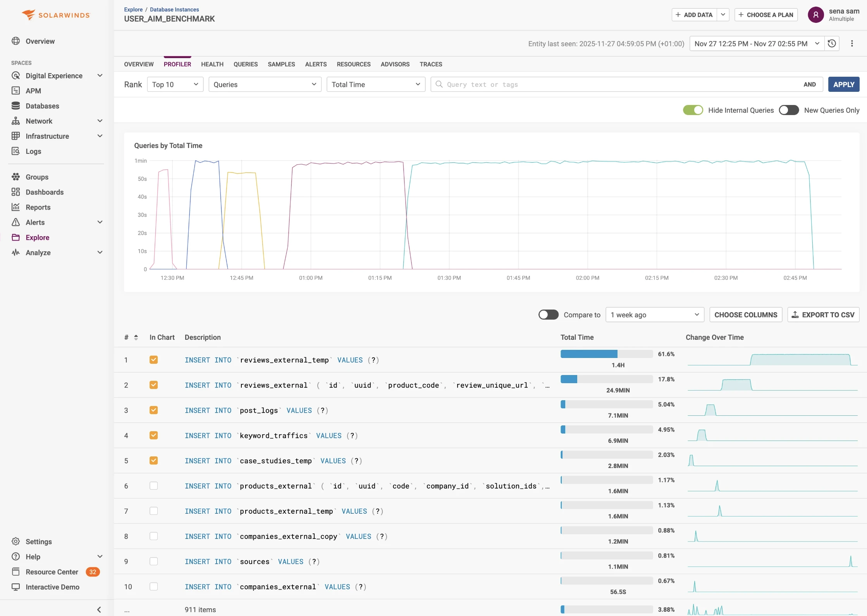Open Overview globe icon in sidebar
The image size is (867, 616).
[x=15, y=41]
